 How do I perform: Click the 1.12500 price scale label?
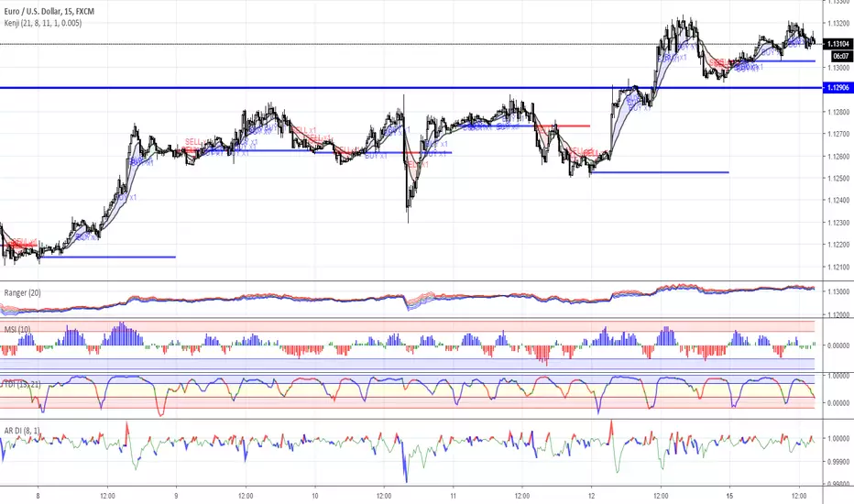(838, 178)
